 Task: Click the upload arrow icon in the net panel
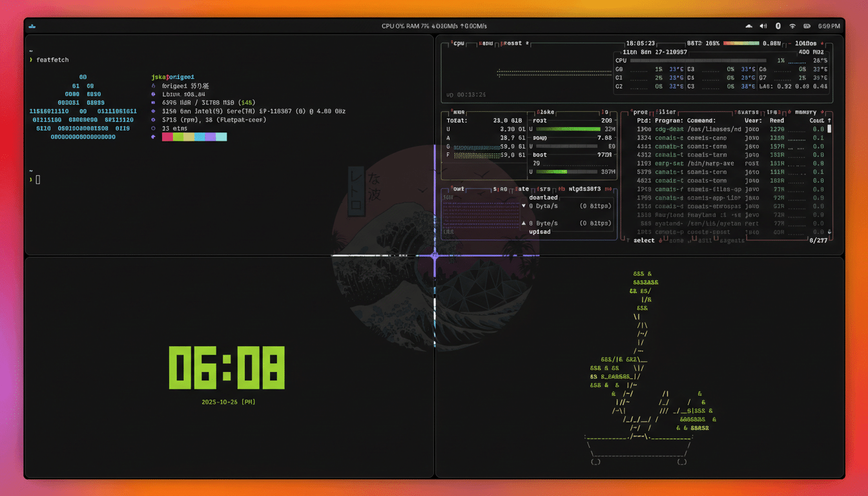click(x=524, y=223)
